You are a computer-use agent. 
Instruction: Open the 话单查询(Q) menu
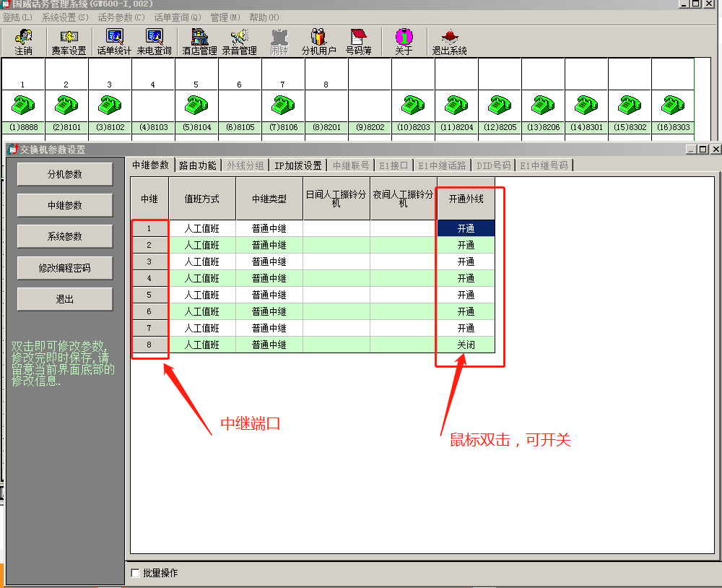pos(178,17)
